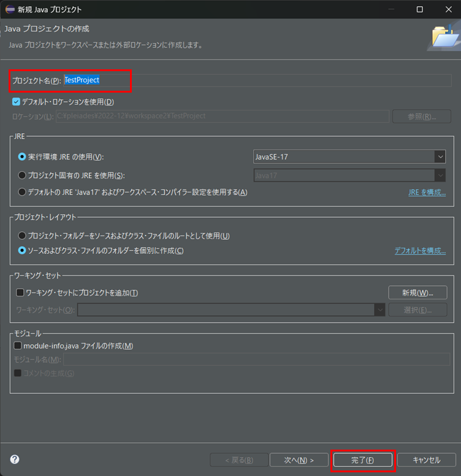
Task: Select project-specific JRE radio option
Action: tap(23, 175)
